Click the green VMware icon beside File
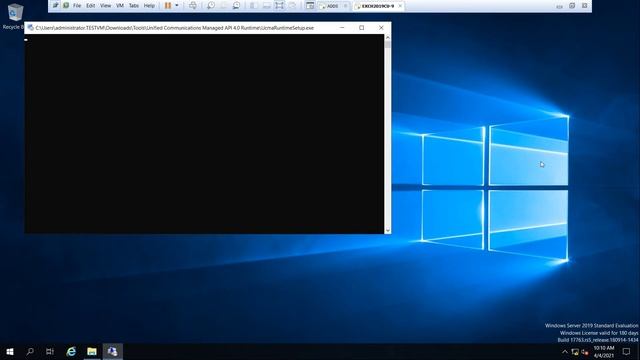 [x=66, y=5]
